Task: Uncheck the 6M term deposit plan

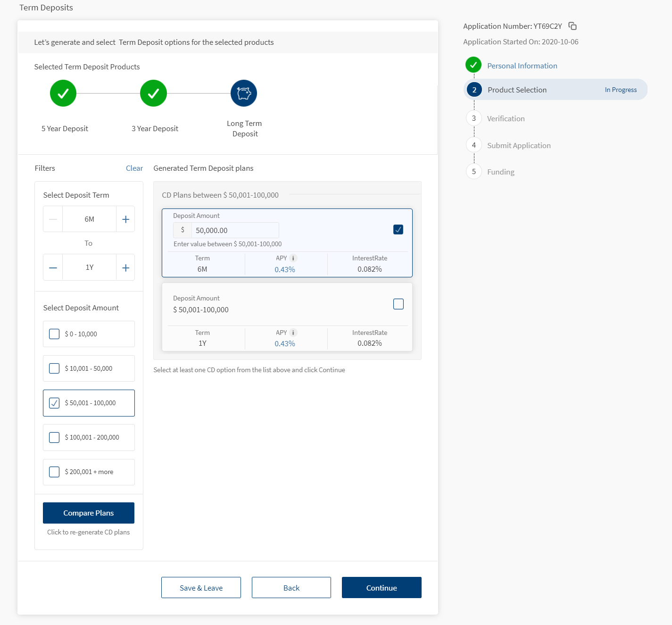Action: [x=398, y=230]
